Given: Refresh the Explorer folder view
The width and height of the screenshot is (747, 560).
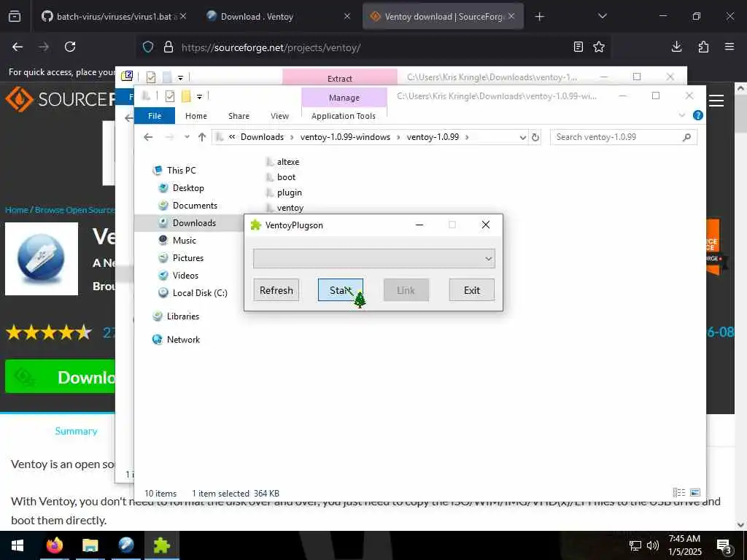Looking at the screenshot, I should [x=535, y=137].
